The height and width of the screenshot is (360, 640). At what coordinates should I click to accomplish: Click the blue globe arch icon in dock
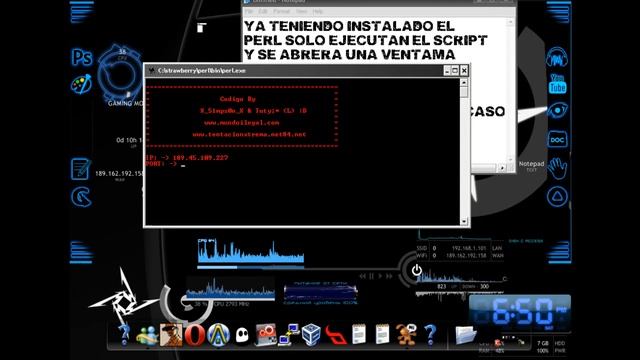218,335
